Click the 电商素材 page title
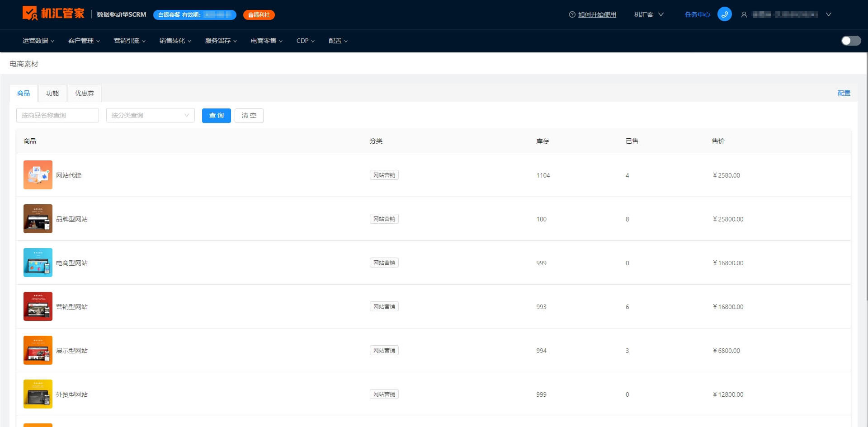 tap(24, 64)
